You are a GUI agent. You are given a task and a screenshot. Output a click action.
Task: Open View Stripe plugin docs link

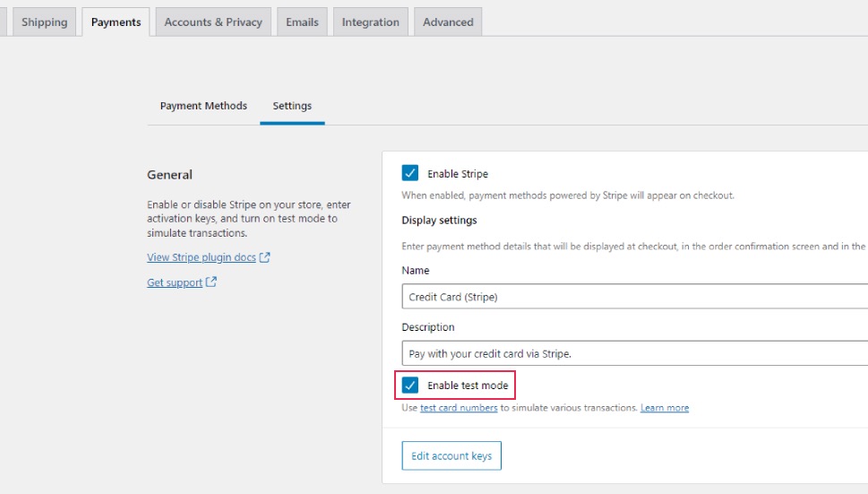tap(202, 257)
